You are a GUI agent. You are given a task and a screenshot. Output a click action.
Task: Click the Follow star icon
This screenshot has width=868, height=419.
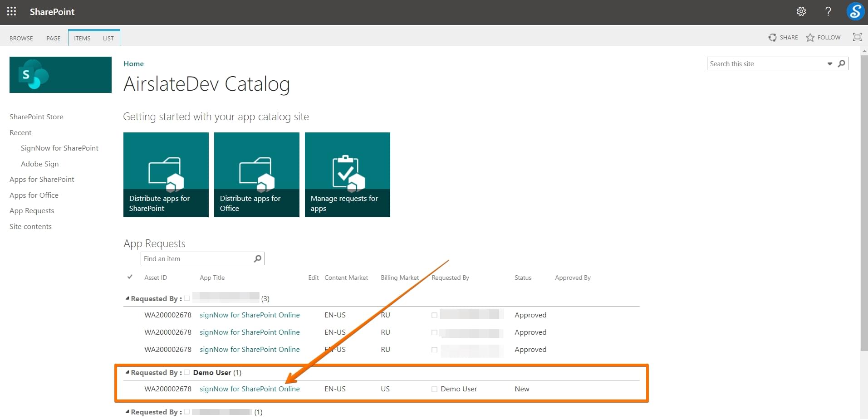pos(810,38)
